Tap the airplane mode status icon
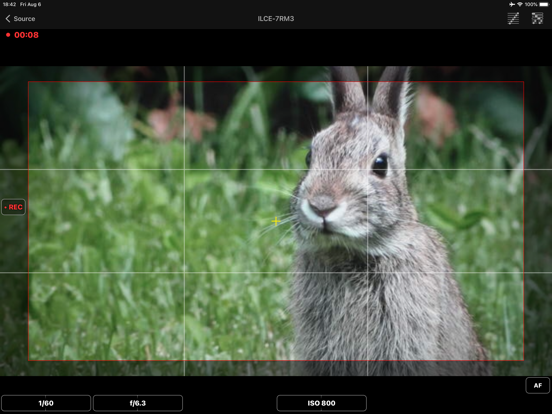 point(512,4)
